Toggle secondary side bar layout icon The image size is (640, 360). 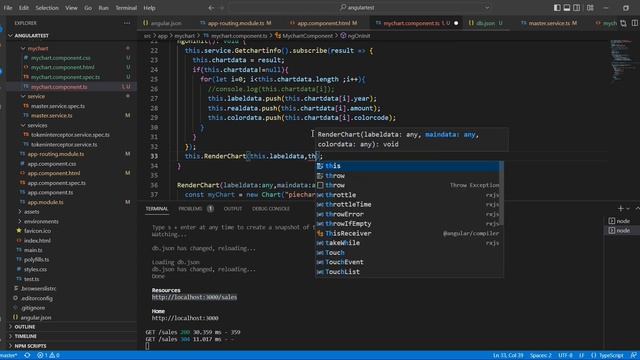[x=577, y=8]
